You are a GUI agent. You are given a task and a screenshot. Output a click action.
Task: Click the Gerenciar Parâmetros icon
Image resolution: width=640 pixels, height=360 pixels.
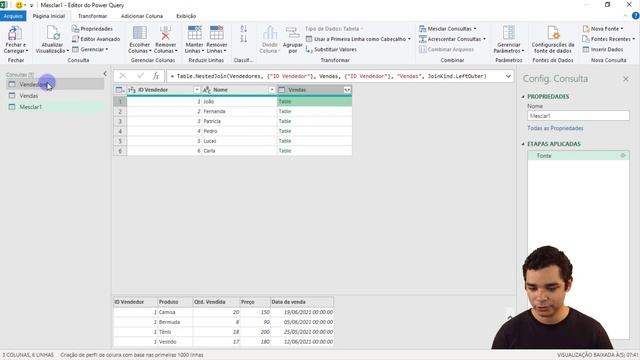click(509, 33)
